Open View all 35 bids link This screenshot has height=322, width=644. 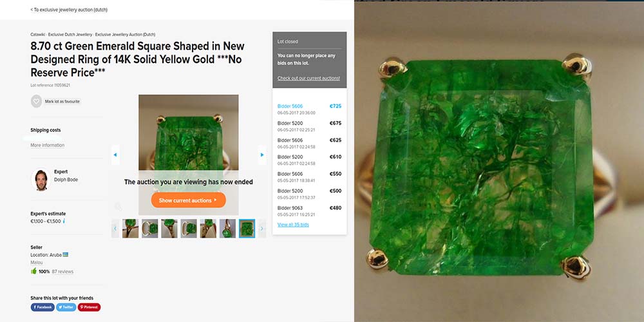click(293, 225)
